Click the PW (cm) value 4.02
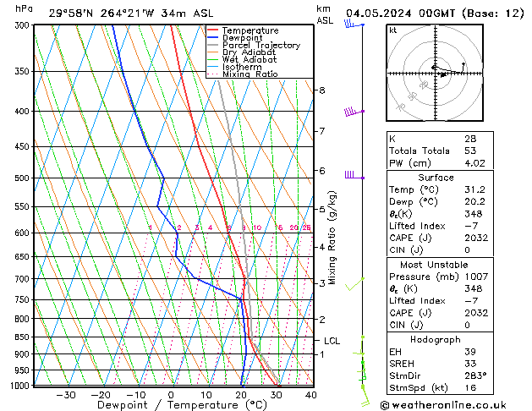 475,163
